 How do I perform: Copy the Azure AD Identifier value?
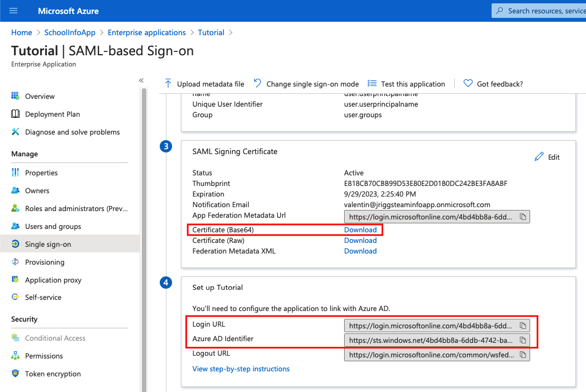(x=523, y=340)
